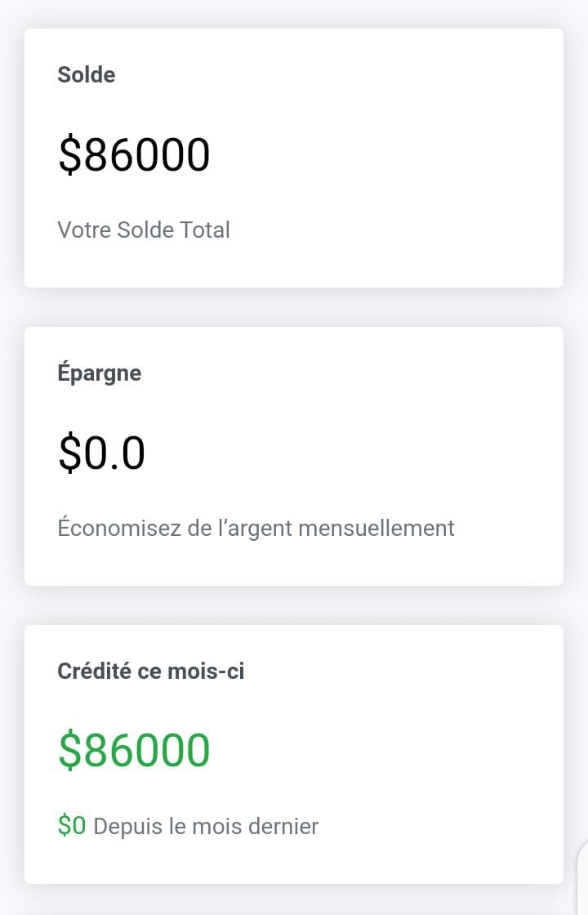Open the floating widget at bottom-right edge
The image size is (588, 915).
tap(581, 882)
